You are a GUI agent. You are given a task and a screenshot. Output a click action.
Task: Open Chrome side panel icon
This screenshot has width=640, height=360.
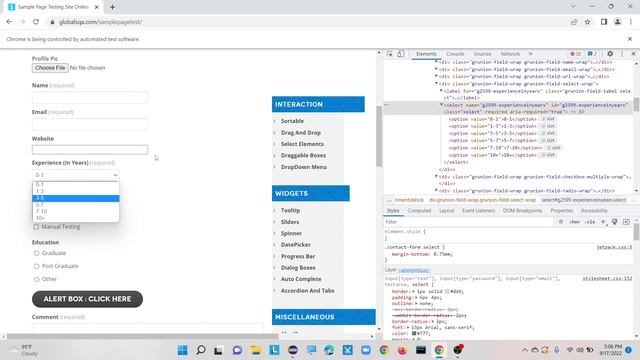[604, 22]
